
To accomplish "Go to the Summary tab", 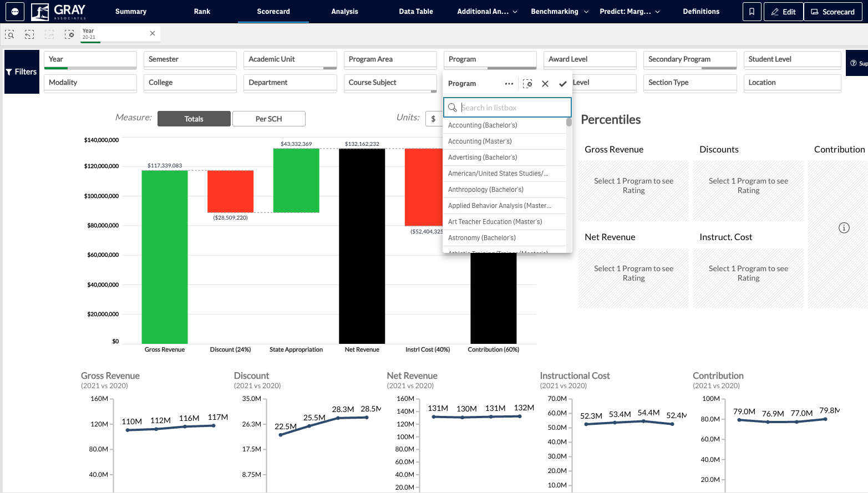I will click(131, 11).
